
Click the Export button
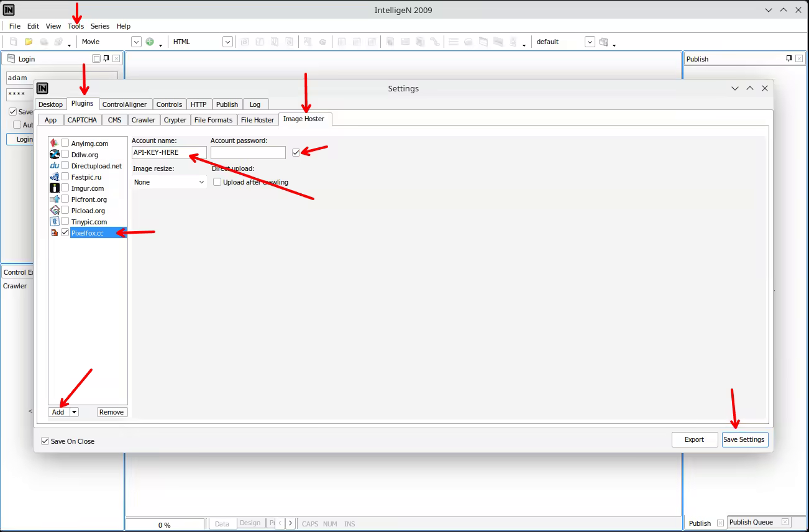(695, 439)
